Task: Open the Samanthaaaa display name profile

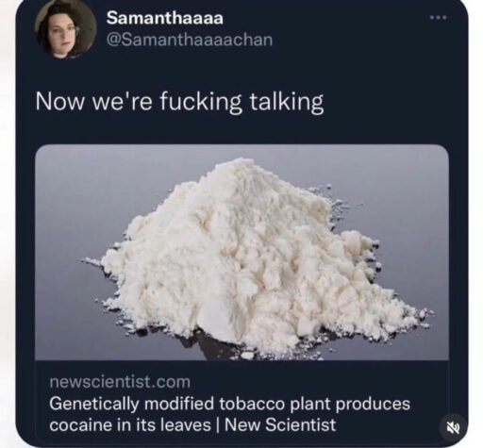Action: [x=165, y=18]
